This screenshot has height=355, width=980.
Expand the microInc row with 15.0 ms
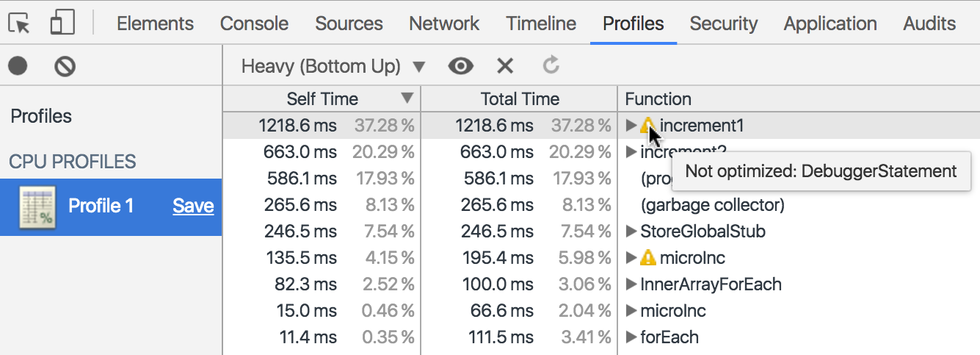(x=631, y=311)
